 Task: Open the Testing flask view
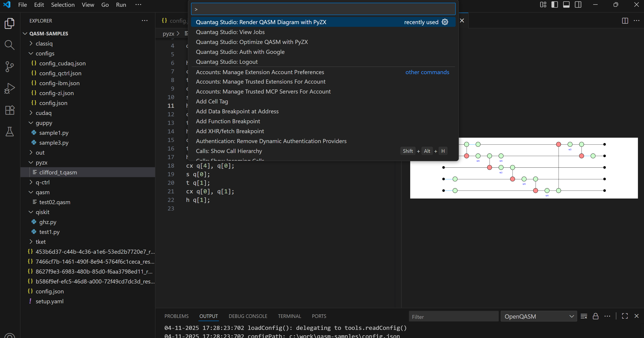(9, 132)
